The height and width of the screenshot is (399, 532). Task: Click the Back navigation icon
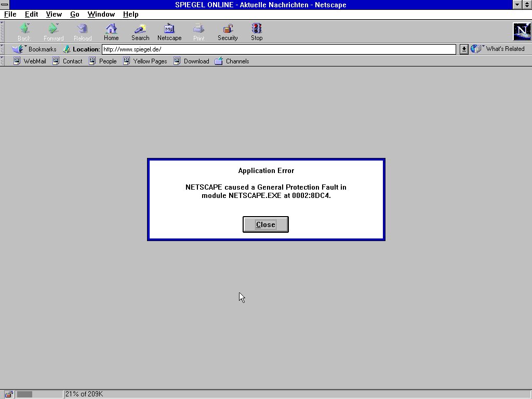(24, 31)
